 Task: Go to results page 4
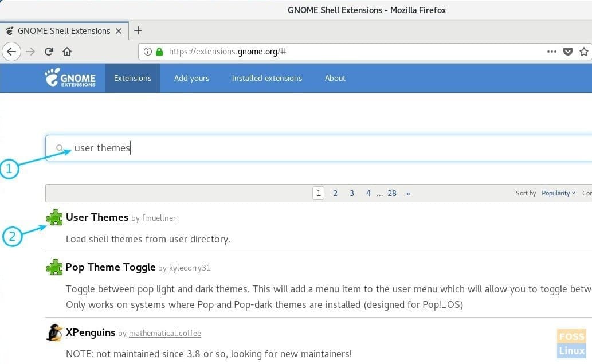pyautogui.click(x=368, y=193)
